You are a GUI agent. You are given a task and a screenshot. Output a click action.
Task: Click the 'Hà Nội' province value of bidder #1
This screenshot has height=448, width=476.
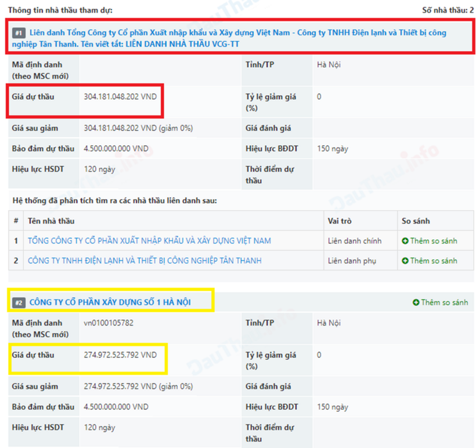329,64
